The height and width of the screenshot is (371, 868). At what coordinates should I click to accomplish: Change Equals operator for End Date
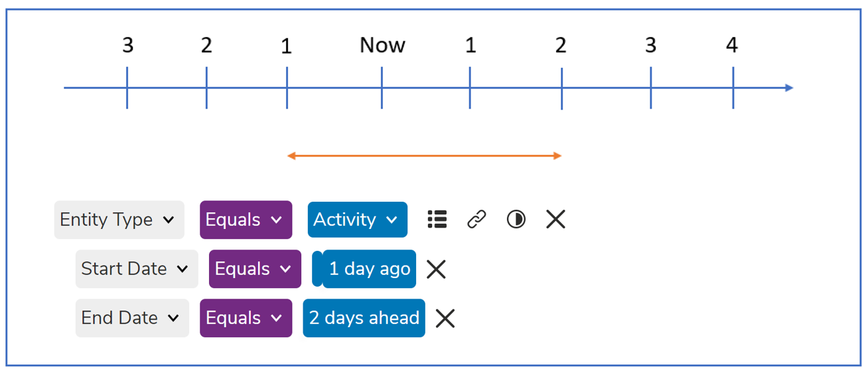click(x=246, y=318)
